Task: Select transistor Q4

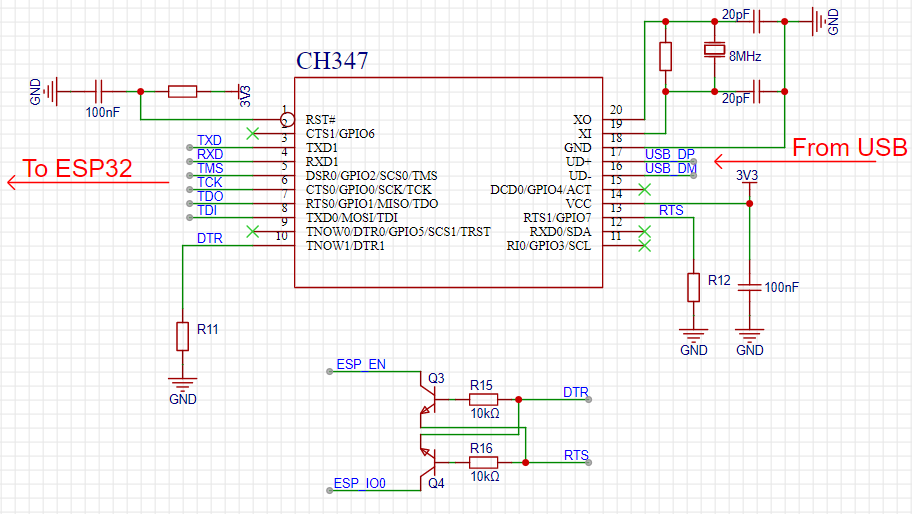Action: [428, 462]
